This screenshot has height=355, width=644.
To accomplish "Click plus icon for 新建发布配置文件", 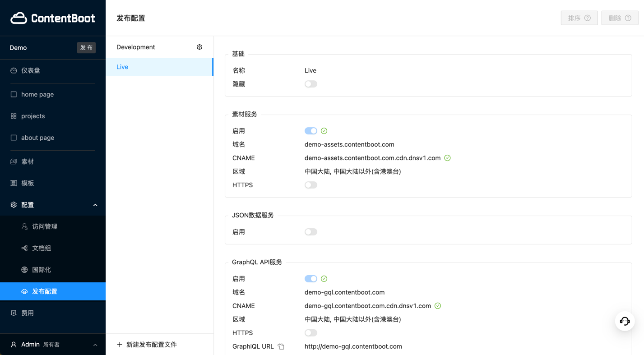I will 120,345.
